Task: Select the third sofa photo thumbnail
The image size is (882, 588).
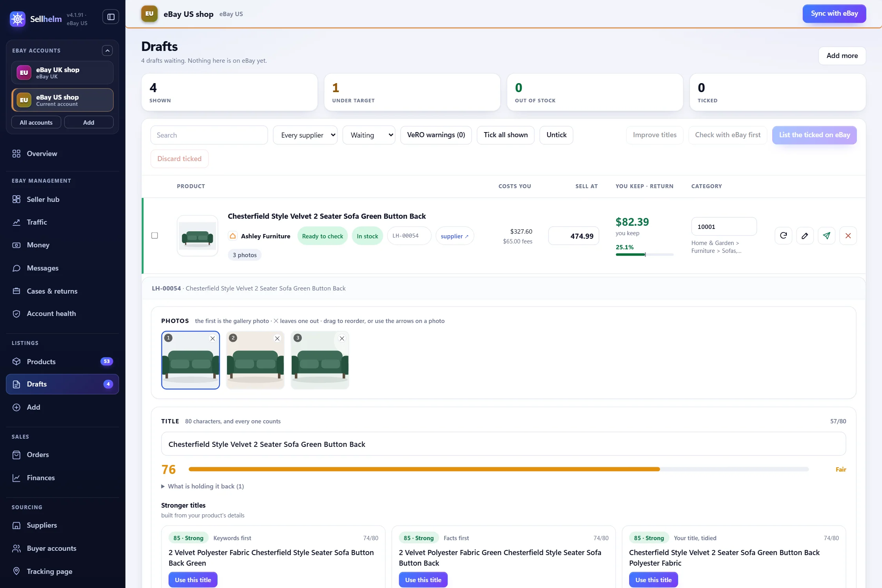Action: click(320, 360)
